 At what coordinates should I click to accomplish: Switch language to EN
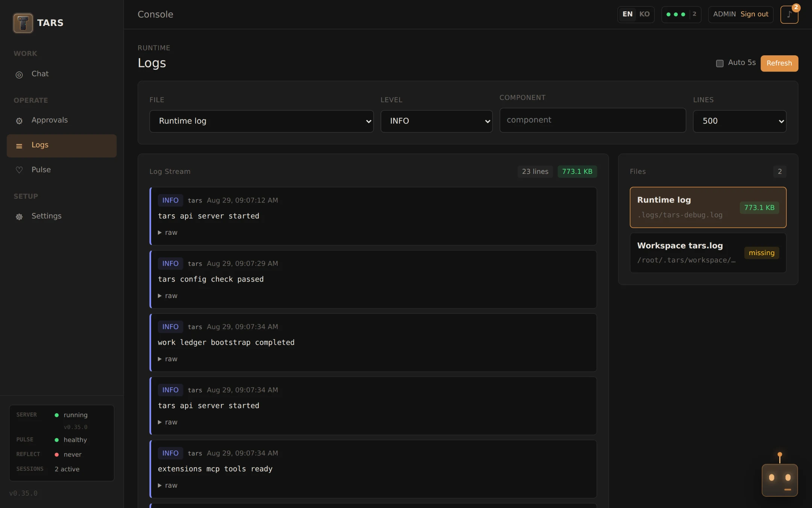pyautogui.click(x=627, y=14)
